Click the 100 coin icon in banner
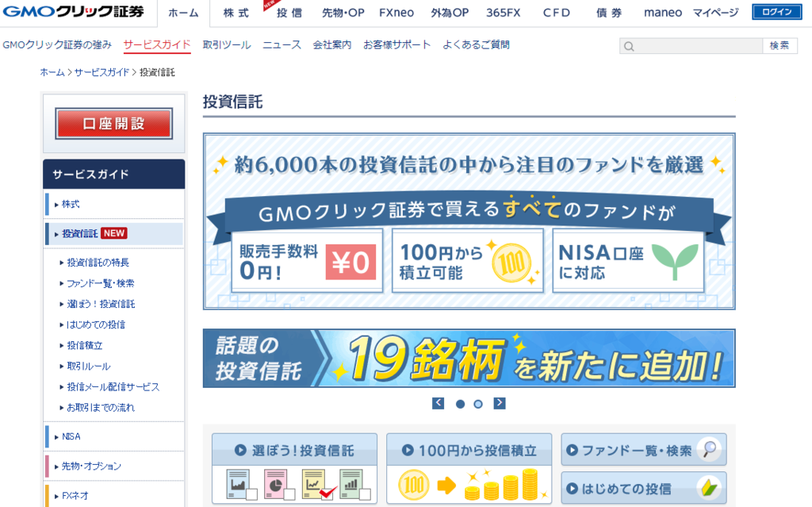This screenshot has width=812, height=507. [512, 263]
